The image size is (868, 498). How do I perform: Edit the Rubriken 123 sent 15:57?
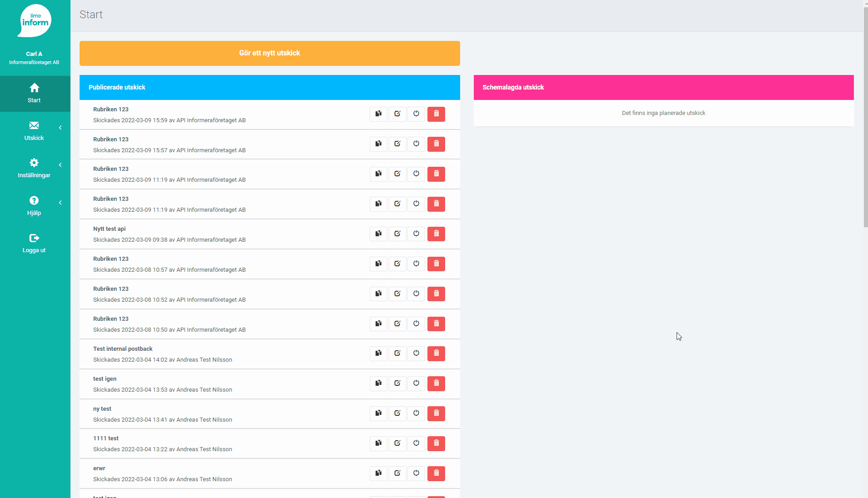397,144
